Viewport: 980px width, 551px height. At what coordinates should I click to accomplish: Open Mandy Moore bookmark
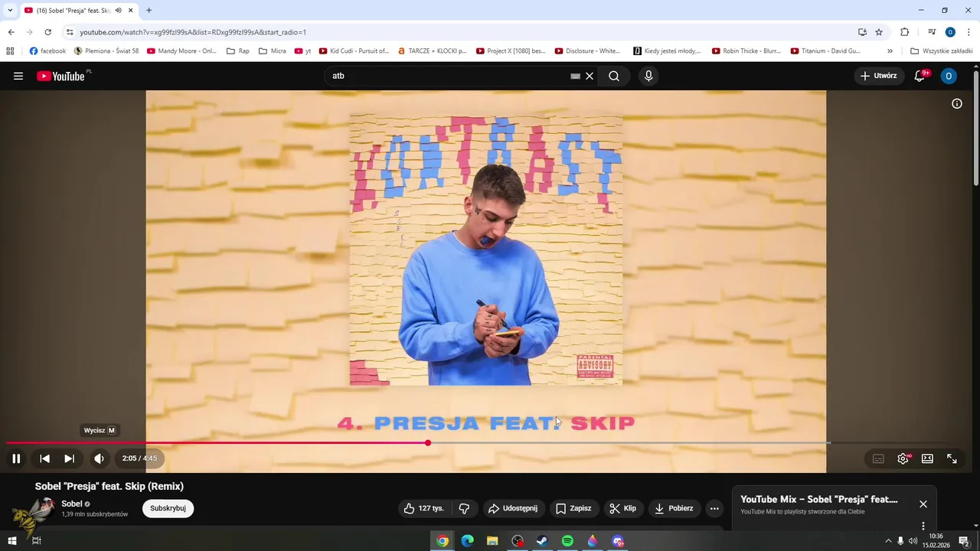click(x=182, y=51)
